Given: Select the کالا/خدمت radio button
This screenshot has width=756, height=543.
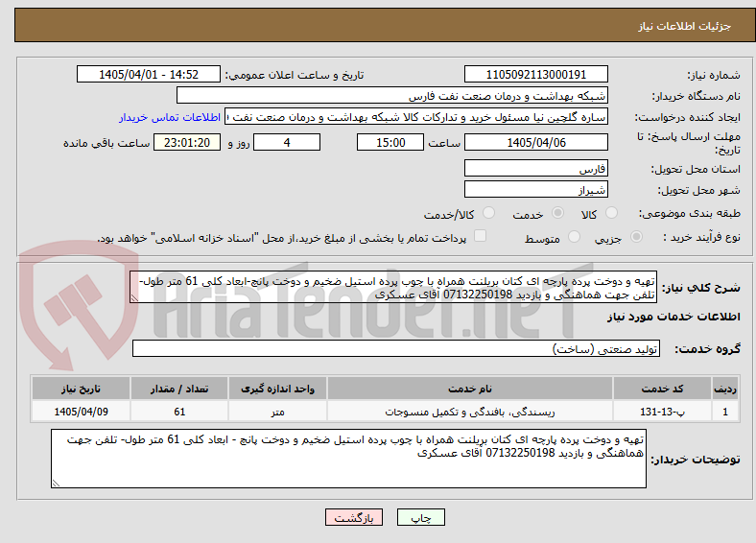Looking at the screenshot, I should [x=489, y=213].
